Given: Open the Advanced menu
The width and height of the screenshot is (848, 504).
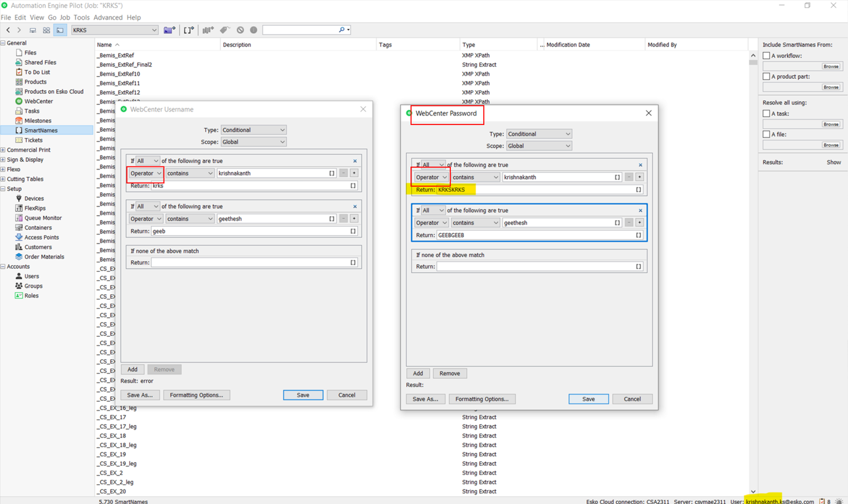Looking at the screenshot, I should coord(108,17).
